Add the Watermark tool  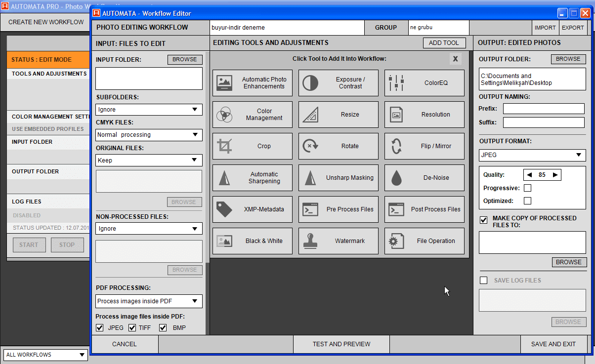[x=339, y=241]
